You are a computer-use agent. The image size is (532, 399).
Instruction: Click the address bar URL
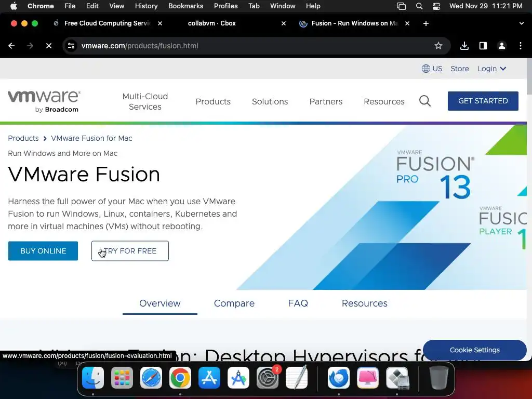point(140,46)
